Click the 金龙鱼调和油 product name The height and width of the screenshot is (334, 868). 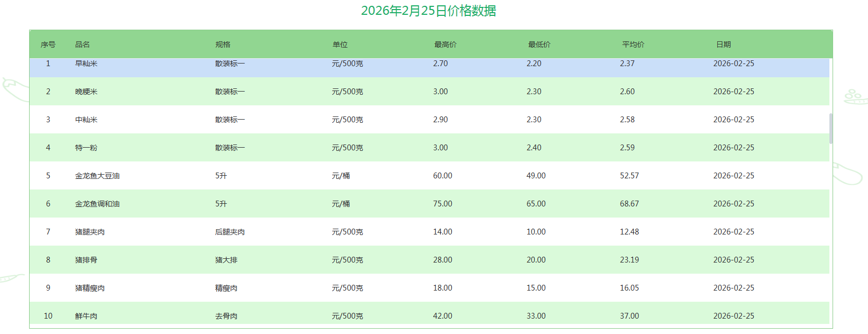97,204
